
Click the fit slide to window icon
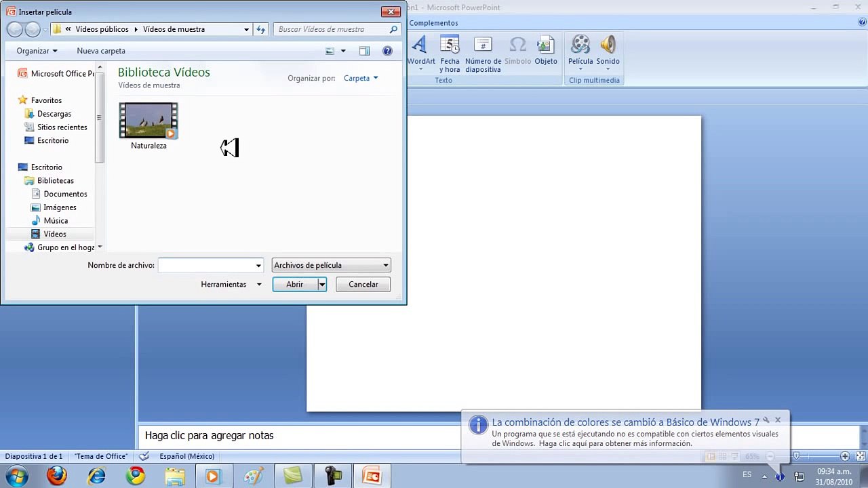(859, 456)
